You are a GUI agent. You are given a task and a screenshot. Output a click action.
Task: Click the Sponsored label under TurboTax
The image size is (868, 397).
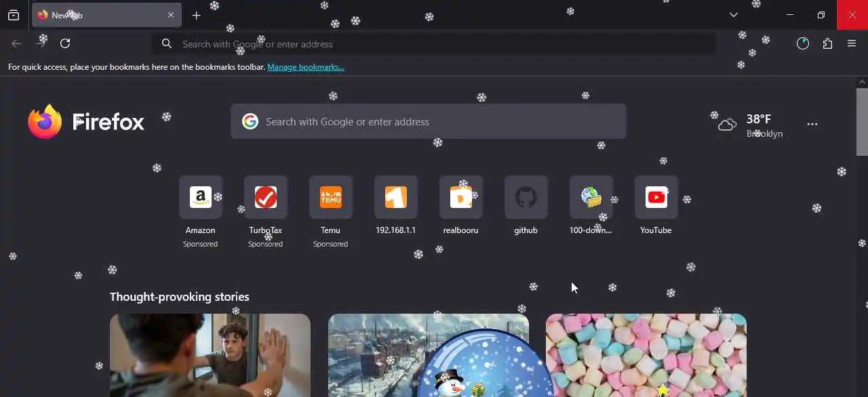coord(265,244)
